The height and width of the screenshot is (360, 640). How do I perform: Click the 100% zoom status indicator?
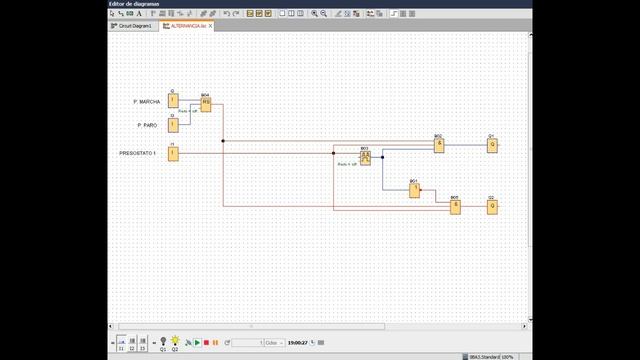(x=507, y=357)
